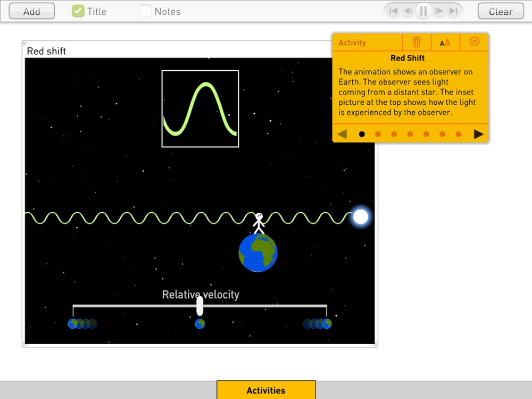The image size is (532, 399).
Task: Select the last activity page dot
Action: point(459,135)
